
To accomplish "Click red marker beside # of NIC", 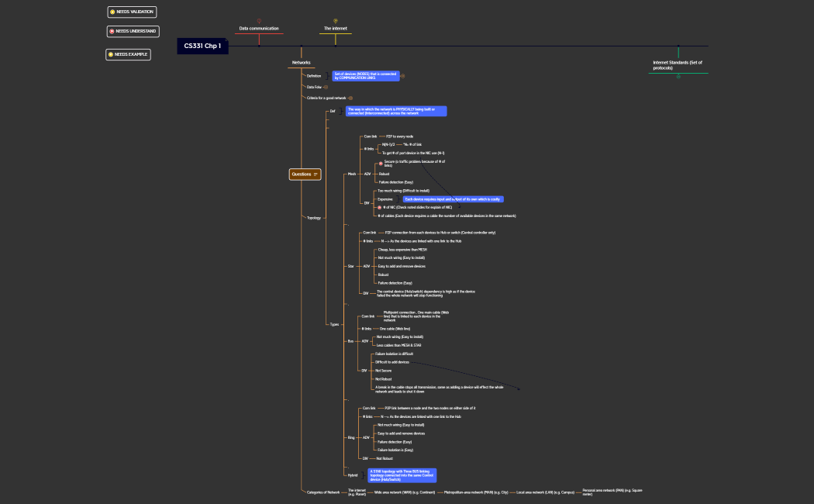I will point(379,208).
